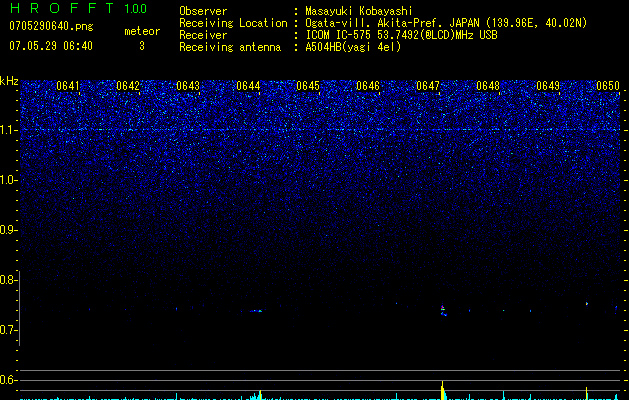Click the kHz axis unit label
This screenshot has width=629, height=400.
coord(9,81)
